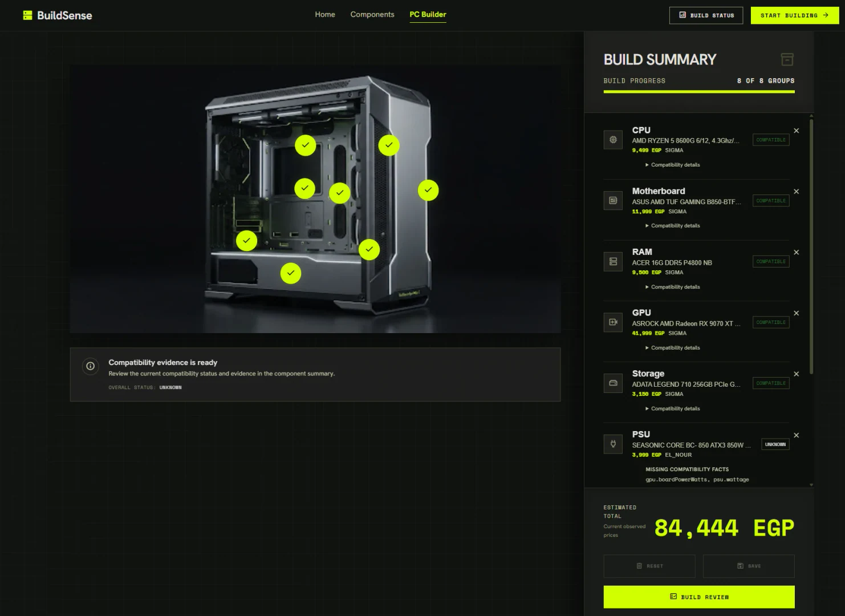
Task: Click the ADATA LEGEND 710 256GB name
Action: click(686, 384)
